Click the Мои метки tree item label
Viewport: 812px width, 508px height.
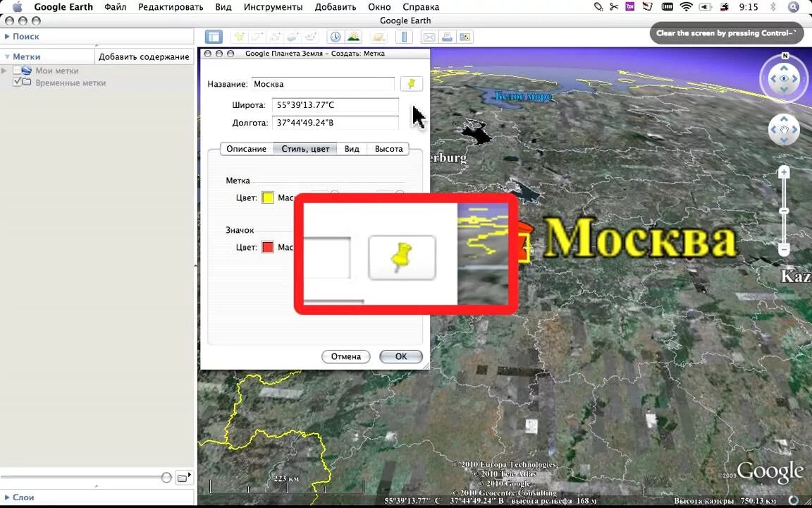[57, 71]
